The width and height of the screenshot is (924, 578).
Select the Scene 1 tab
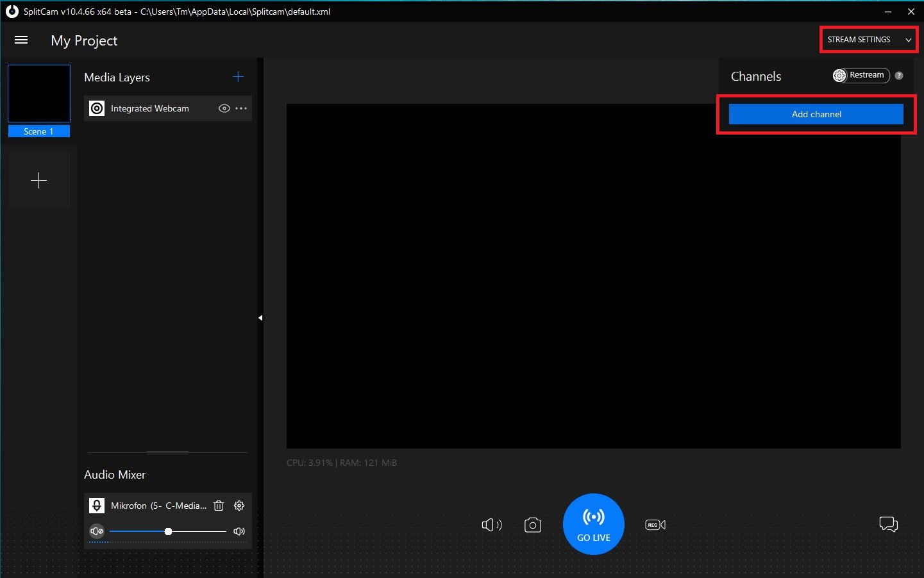38,131
